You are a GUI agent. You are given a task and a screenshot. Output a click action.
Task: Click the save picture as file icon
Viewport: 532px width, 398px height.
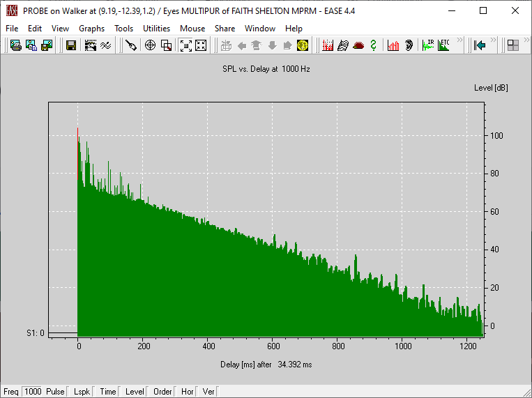pyautogui.click(x=47, y=45)
